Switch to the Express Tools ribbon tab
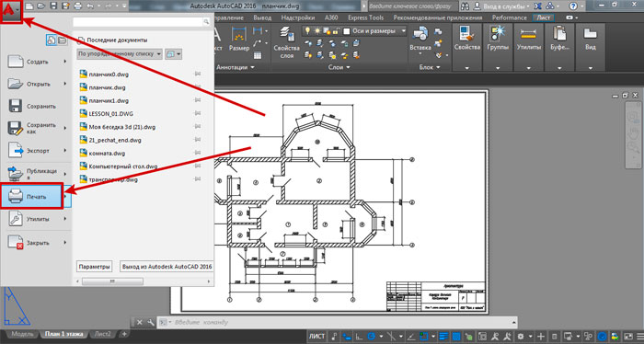This screenshot has width=644, height=344. tap(365, 17)
